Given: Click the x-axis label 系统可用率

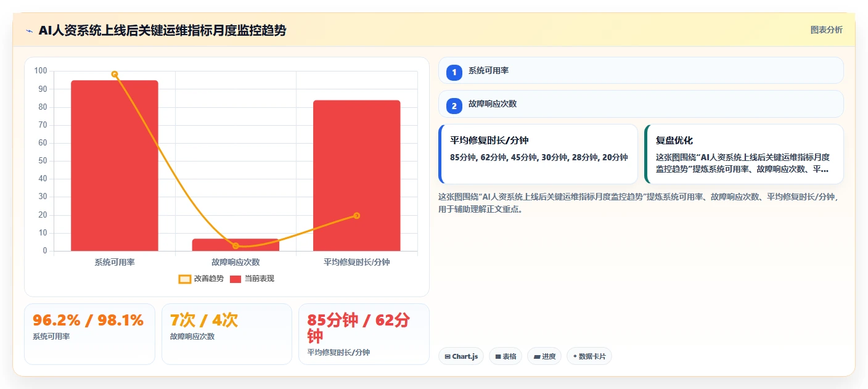Looking at the screenshot, I should click(115, 262).
